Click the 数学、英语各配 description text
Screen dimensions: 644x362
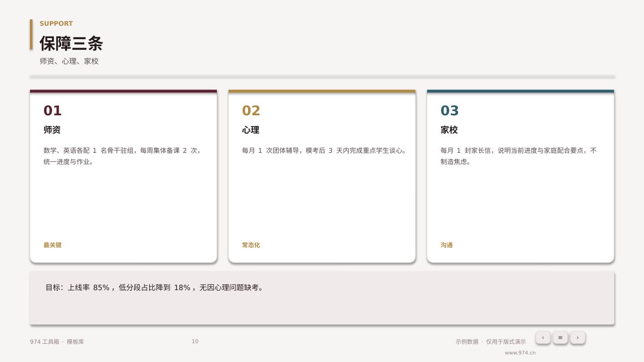123,156
